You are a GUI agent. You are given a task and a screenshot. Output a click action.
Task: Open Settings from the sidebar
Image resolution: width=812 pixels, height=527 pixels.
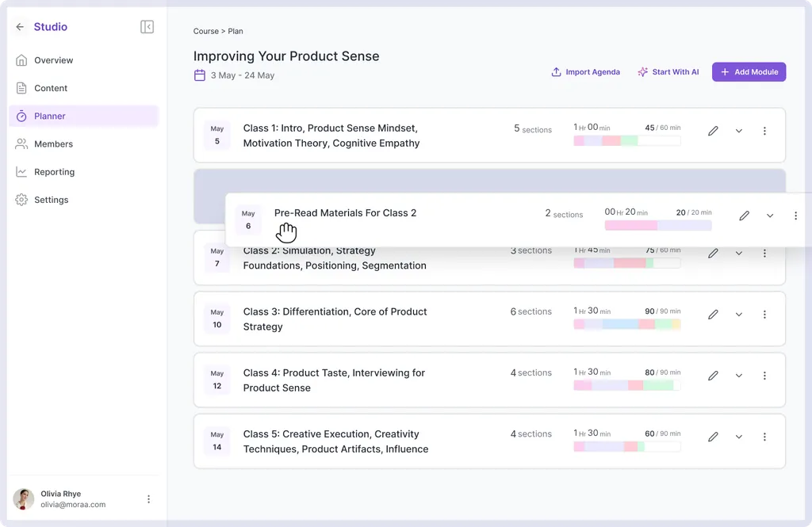[x=84, y=200]
